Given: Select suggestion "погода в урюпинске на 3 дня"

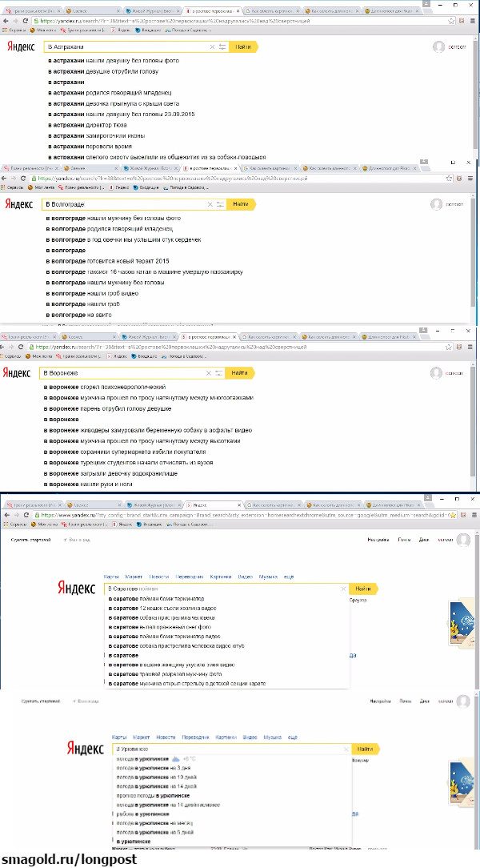Looking at the screenshot, I should pos(153,768).
